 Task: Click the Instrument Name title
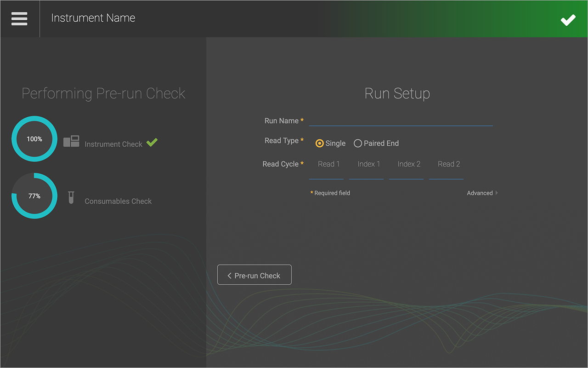click(x=93, y=18)
